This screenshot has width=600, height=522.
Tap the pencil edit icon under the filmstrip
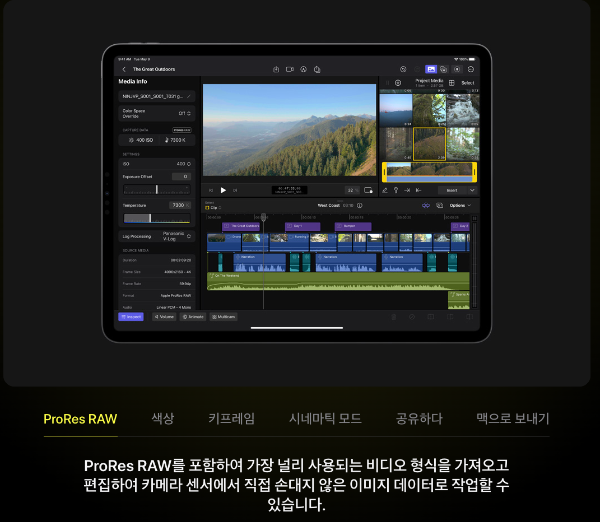(x=385, y=190)
